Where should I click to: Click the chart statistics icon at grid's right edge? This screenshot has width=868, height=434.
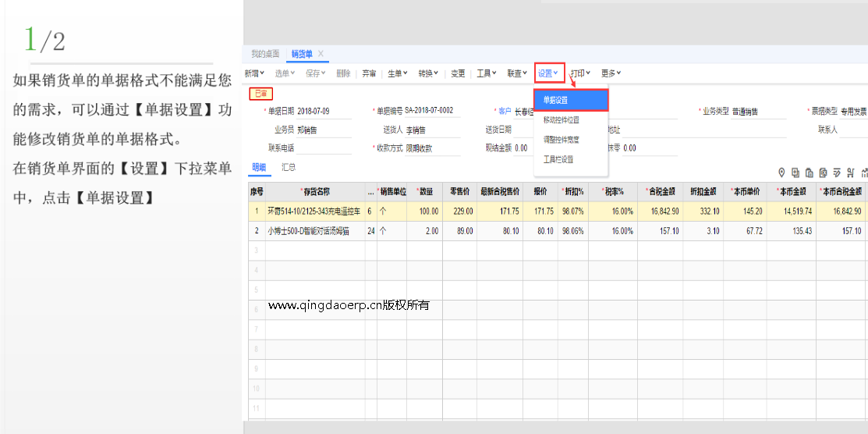click(863, 173)
